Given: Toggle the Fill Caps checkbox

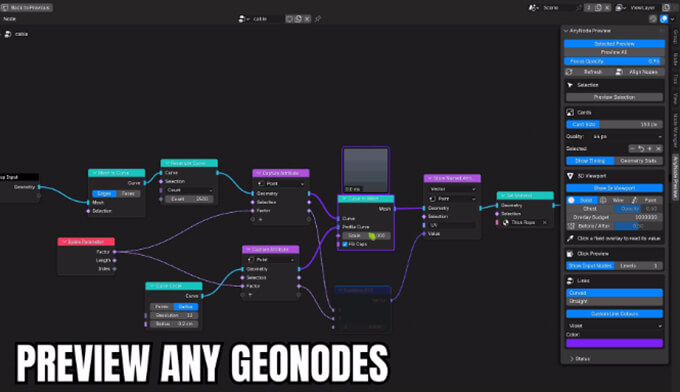Looking at the screenshot, I should pyautogui.click(x=345, y=244).
